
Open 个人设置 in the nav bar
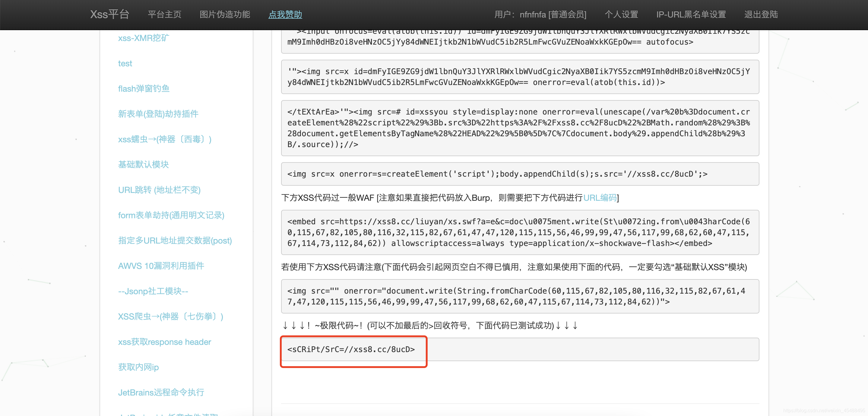point(621,14)
